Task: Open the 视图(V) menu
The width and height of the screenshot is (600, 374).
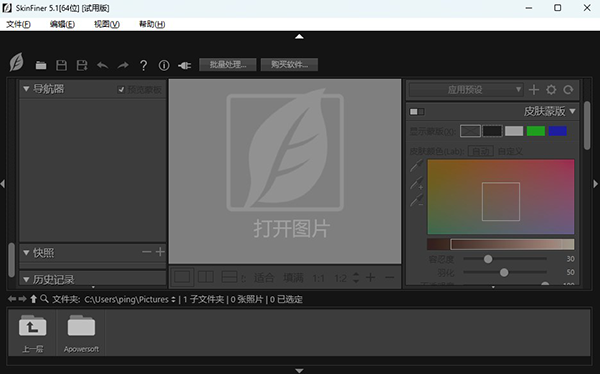Action: [107, 24]
